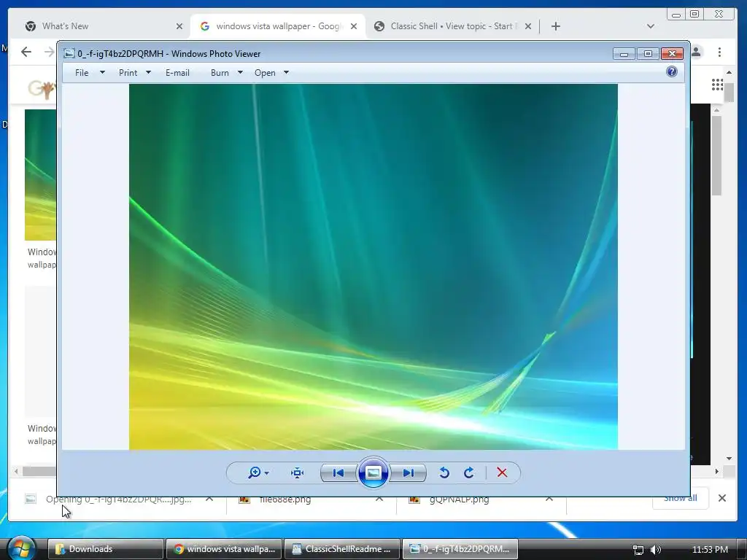Click E-mail in Photo Viewer toolbar
This screenshot has width=747, height=560.
tap(177, 72)
